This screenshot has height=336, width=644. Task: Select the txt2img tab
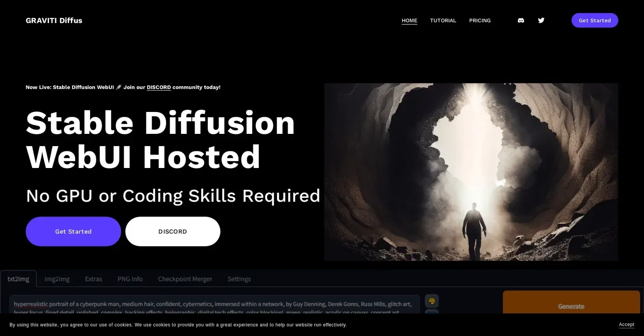18,279
